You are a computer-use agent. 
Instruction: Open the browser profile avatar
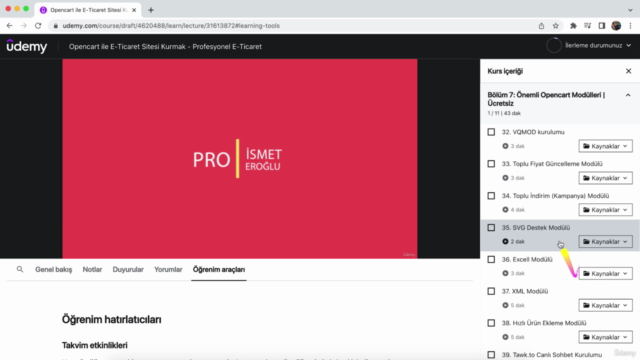pyautogui.click(x=616, y=26)
